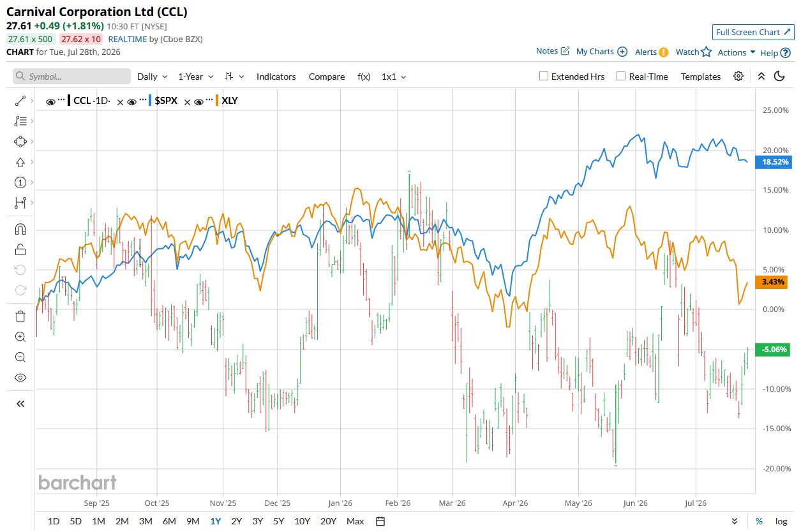Open the $SPX series more options dots
Viewport: 801px width, 532px height.
coord(142,101)
